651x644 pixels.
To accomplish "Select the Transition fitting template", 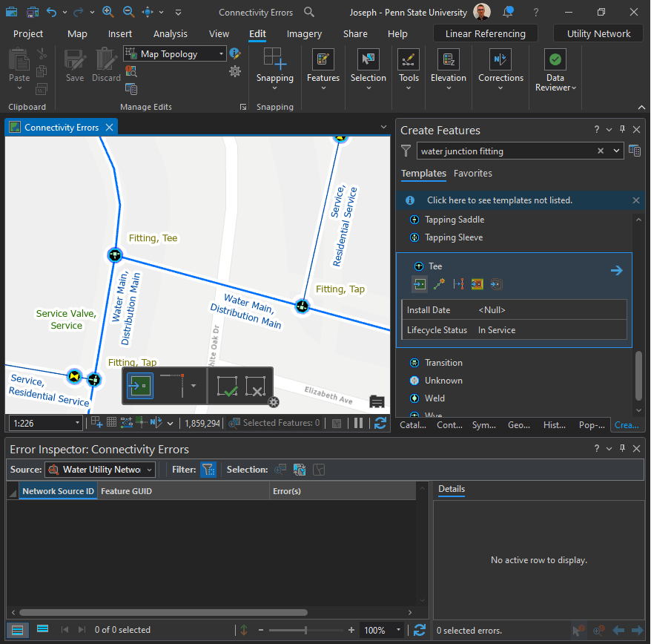I will pos(443,363).
